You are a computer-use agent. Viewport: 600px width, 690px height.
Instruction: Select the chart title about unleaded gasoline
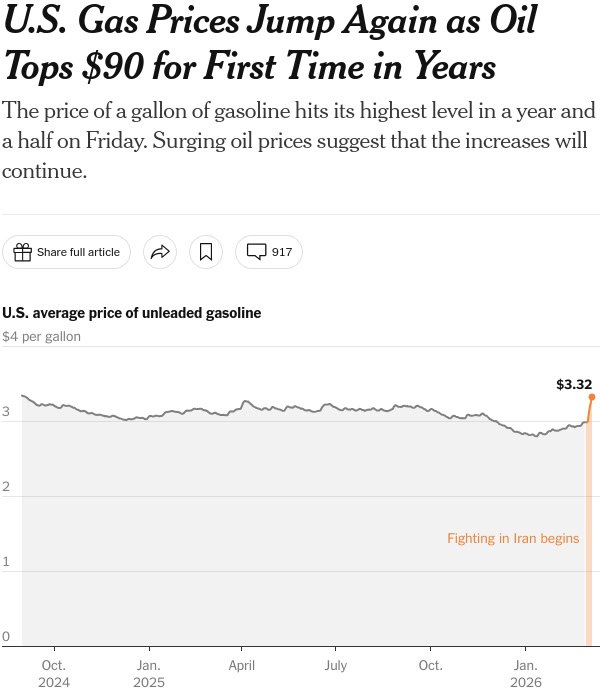132,313
